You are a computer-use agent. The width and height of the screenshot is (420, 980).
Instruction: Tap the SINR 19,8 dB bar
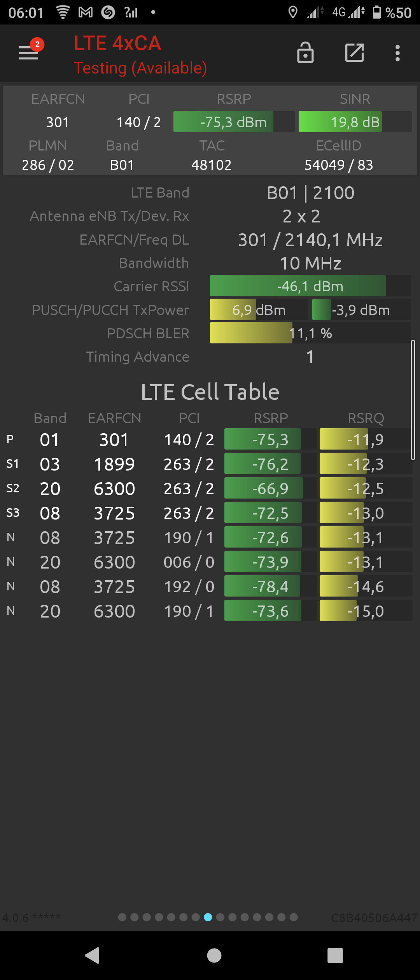click(355, 122)
